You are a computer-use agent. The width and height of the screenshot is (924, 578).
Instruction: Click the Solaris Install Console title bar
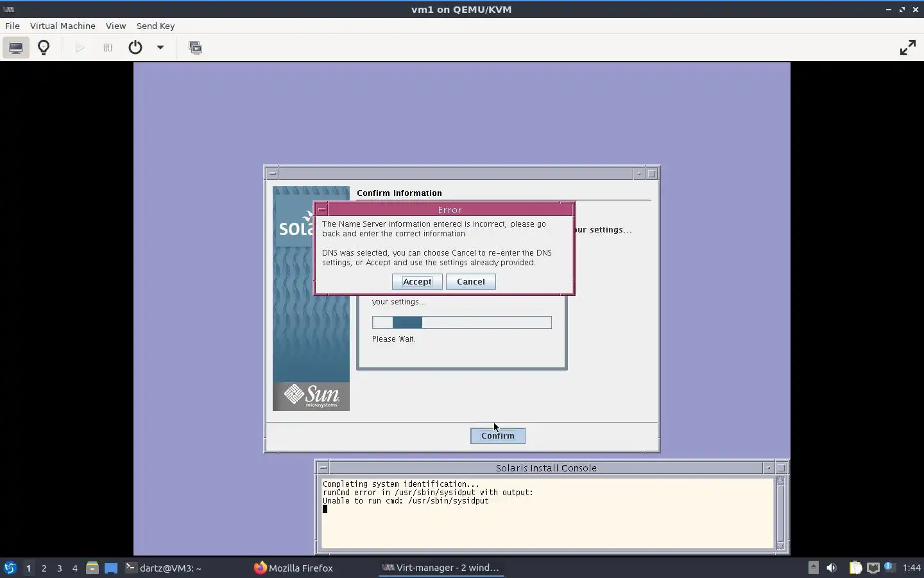546,468
